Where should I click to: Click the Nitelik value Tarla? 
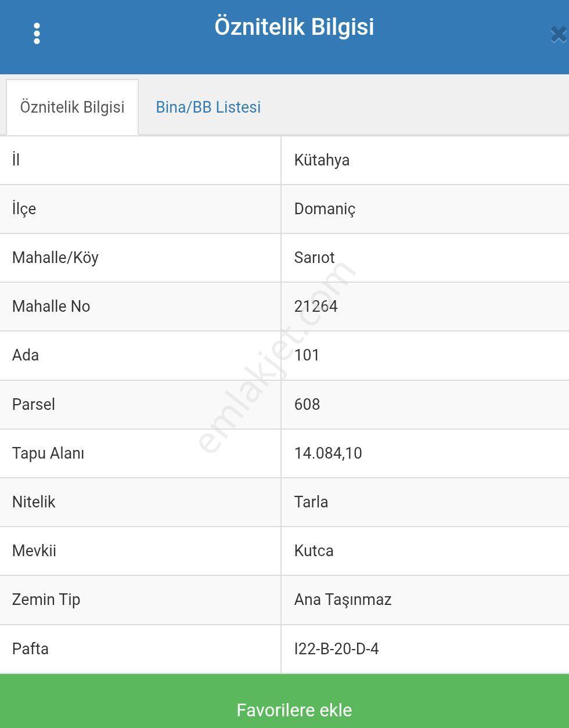(311, 502)
